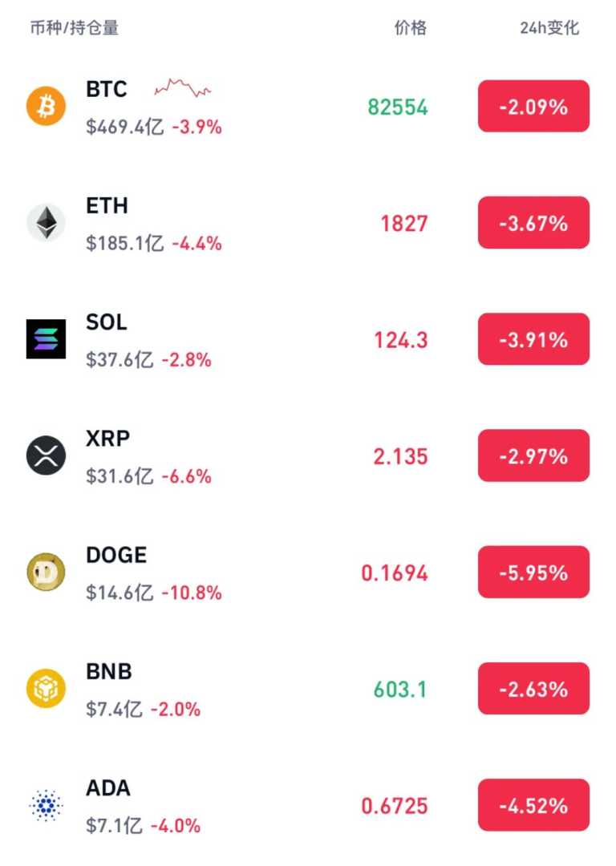Click the Dogecoin icon
Viewport: 616px width, 866px height.
click(46, 573)
